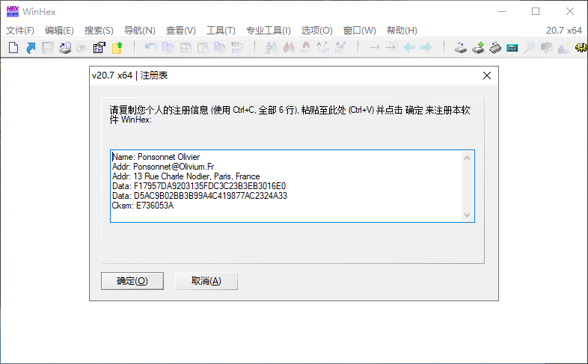The image size is (588, 364).
Task: Open the calculator icon
Action: click(x=512, y=48)
